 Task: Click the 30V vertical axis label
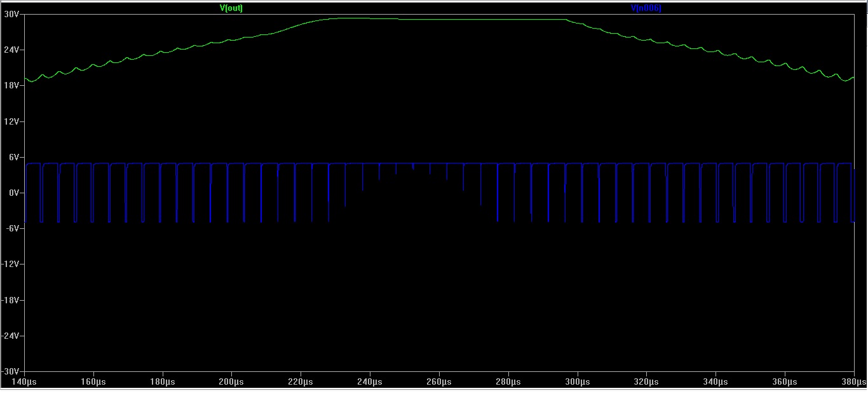12,14
